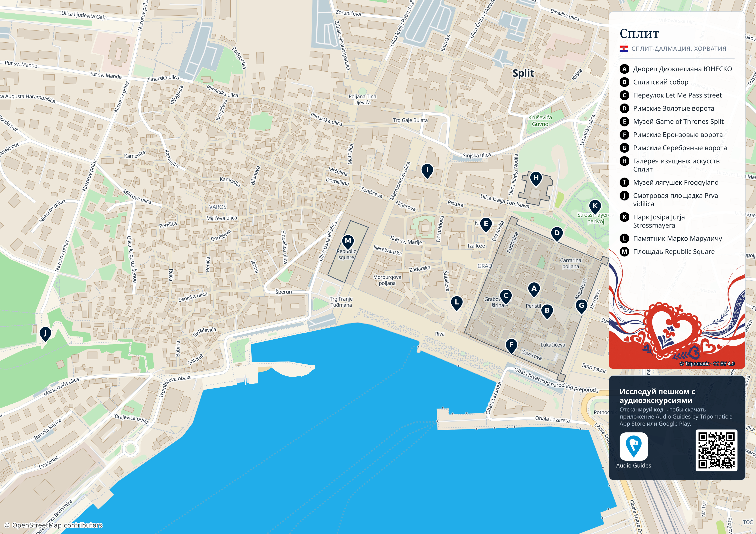
Task: Click legend entry Римские Серебряные ворота
Action: pos(680,148)
